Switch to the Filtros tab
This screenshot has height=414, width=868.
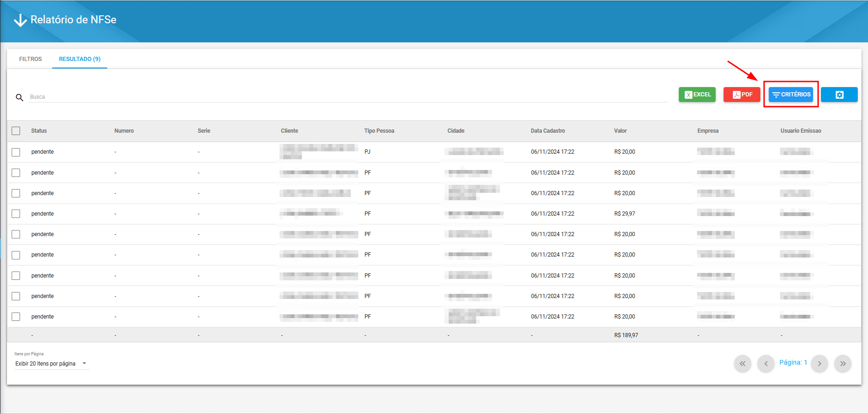click(x=30, y=59)
